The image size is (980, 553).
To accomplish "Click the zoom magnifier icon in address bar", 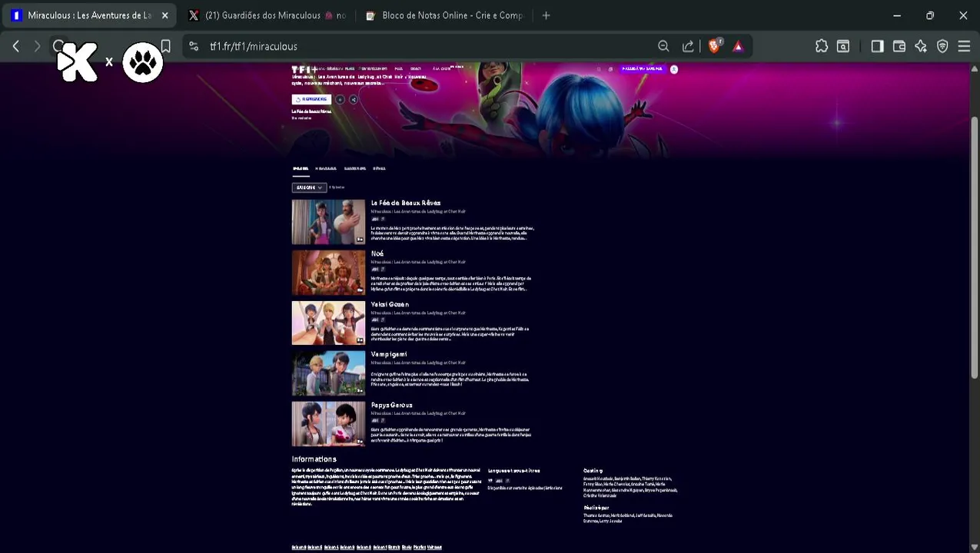I will [663, 46].
